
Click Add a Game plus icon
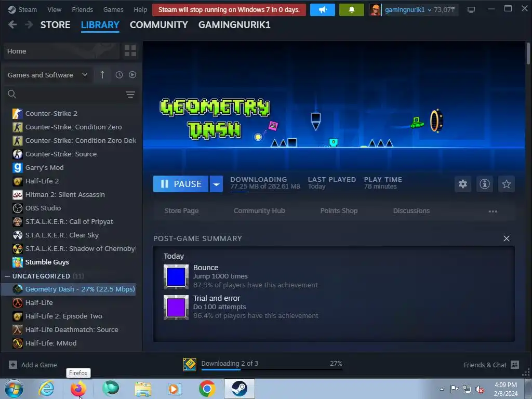[x=13, y=365]
